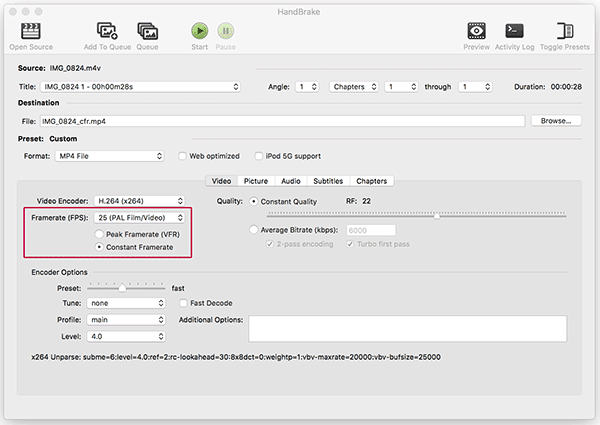Toggle Presets sidebar icon
This screenshot has height=425, width=600.
point(565,31)
